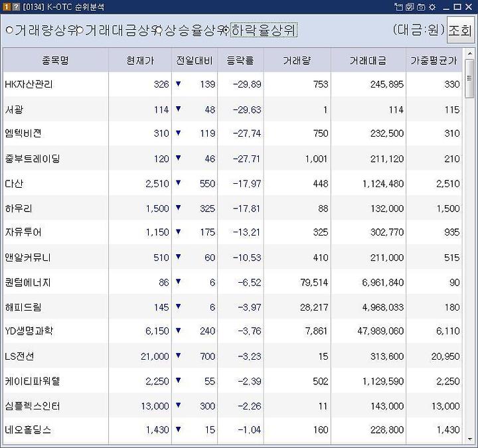Click the window link icon in title bar

[x=398, y=7]
